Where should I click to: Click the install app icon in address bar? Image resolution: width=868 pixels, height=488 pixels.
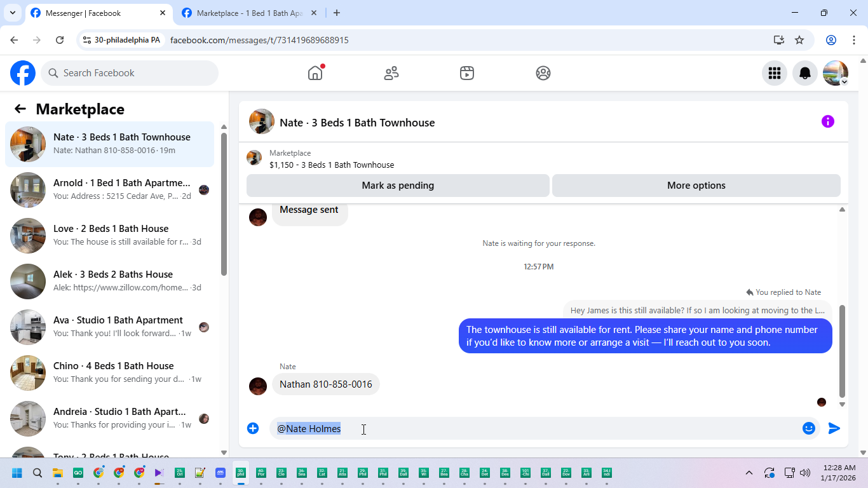(779, 40)
